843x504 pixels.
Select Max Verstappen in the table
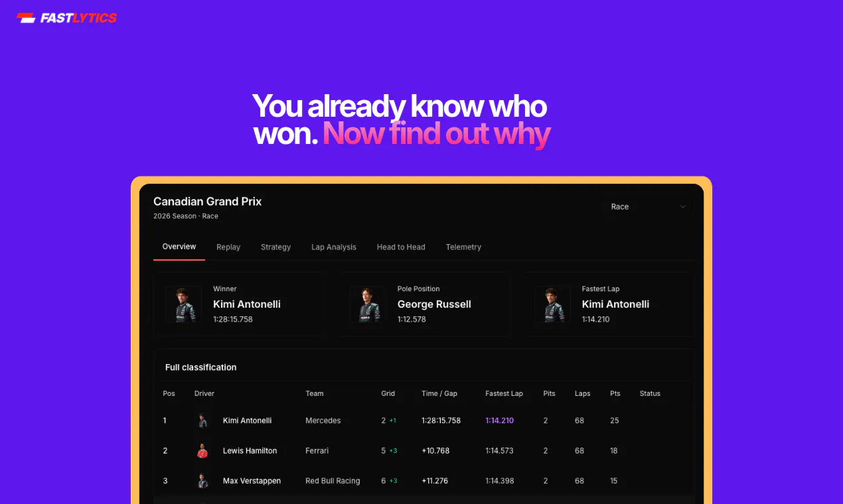[252, 481]
